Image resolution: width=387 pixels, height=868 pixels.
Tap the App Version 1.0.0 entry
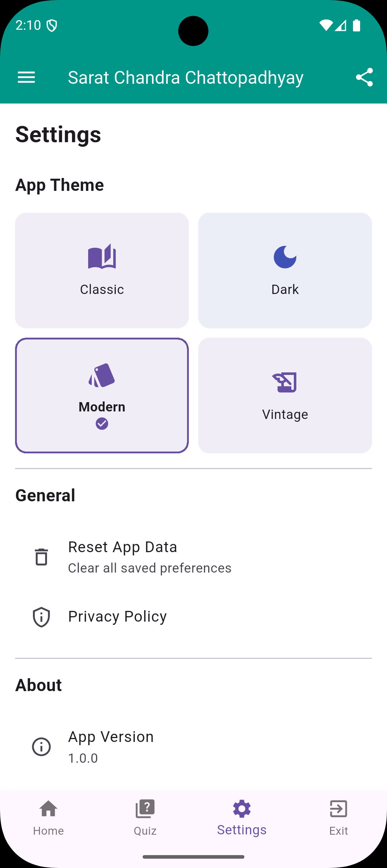(111, 747)
